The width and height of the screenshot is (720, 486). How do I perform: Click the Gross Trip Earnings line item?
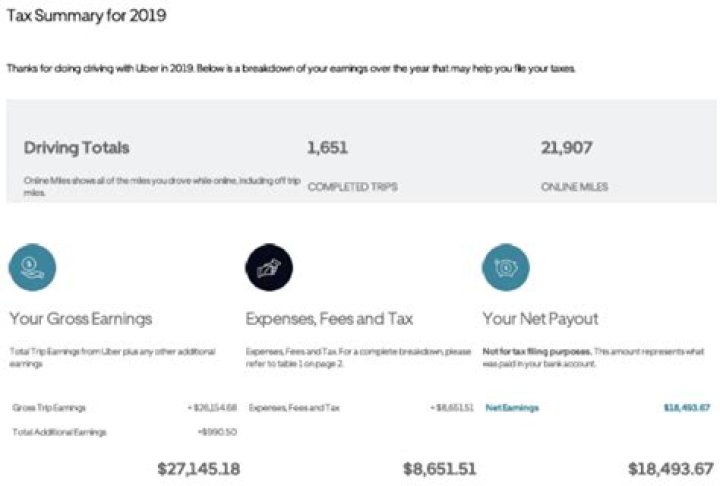tap(49, 408)
